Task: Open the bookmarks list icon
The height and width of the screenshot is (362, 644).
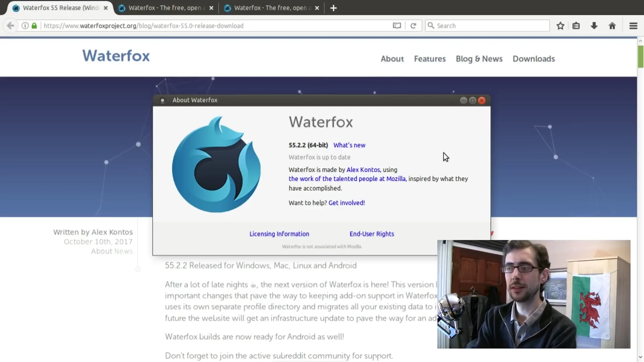Action: (576, 26)
